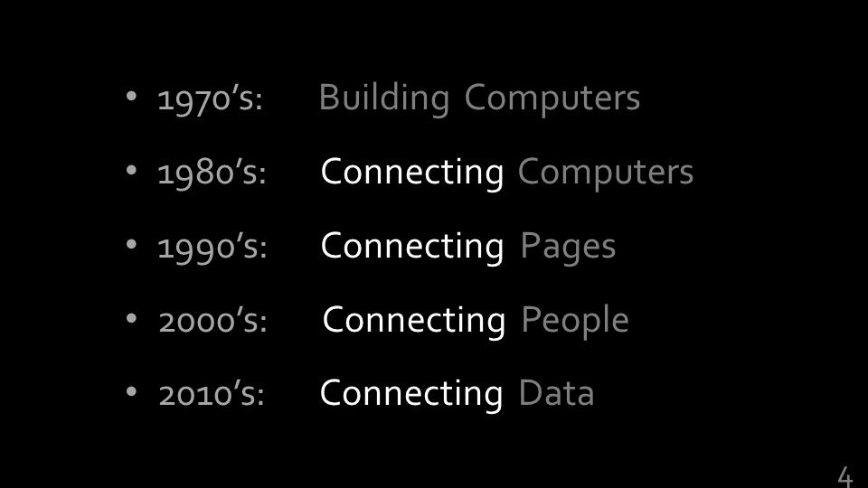The width and height of the screenshot is (868, 488).
Task: Select the word People
Action: tap(575, 322)
